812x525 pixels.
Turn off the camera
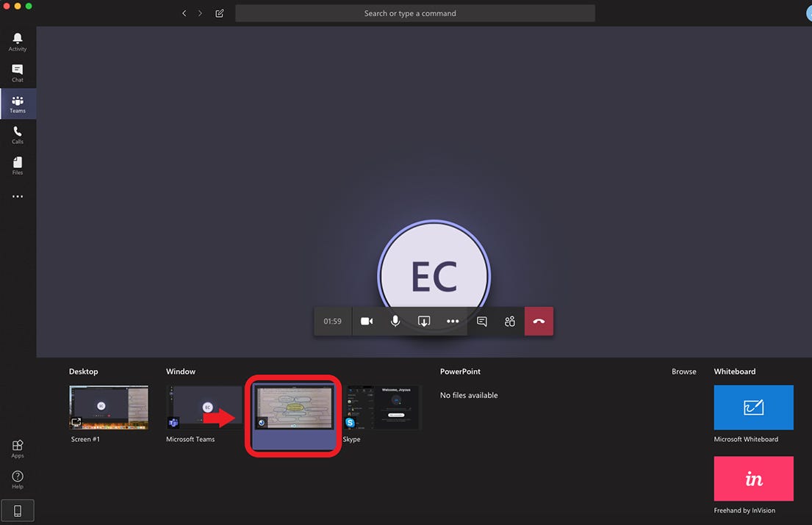coord(367,321)
